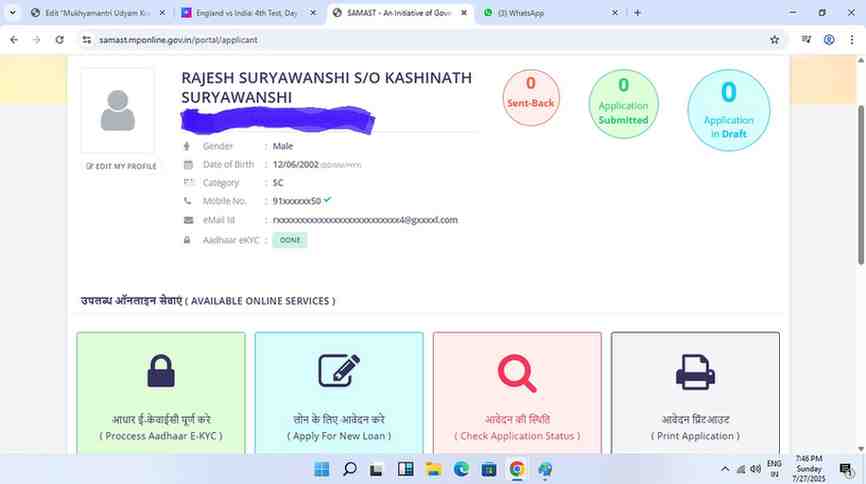Click the category value SC
The height and width of the screenshot is (484, 866).
pyautogui.click(x=278, y=183)
